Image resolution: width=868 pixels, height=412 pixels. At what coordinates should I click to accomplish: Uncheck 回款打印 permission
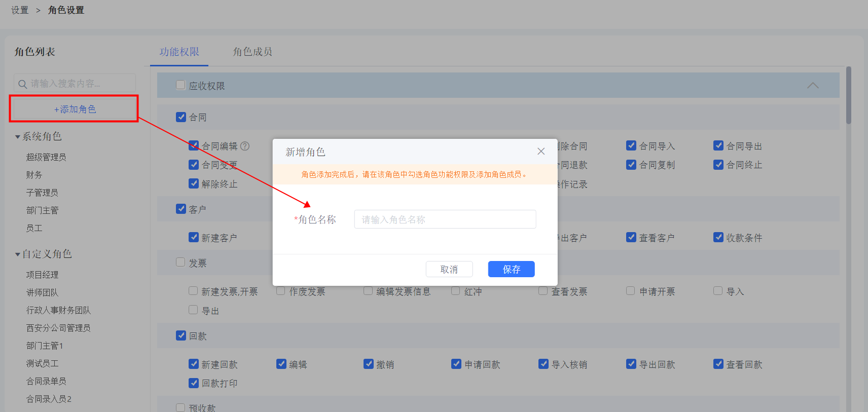pos(194,383)
